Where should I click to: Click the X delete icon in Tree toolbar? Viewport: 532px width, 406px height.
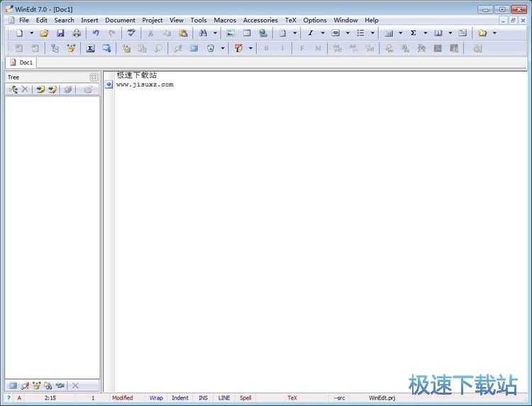[25, 89]
